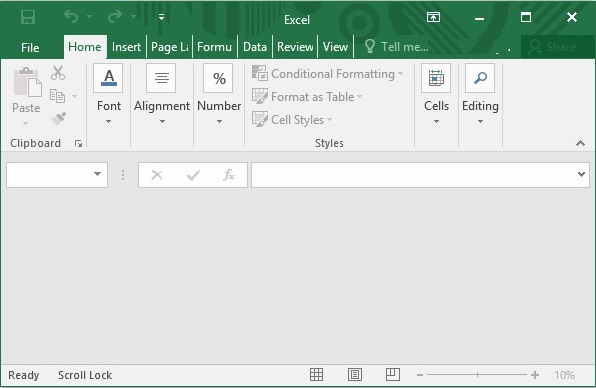596x388 pixels.
Task: Maximize the Excel window
Action: point(526,17)
